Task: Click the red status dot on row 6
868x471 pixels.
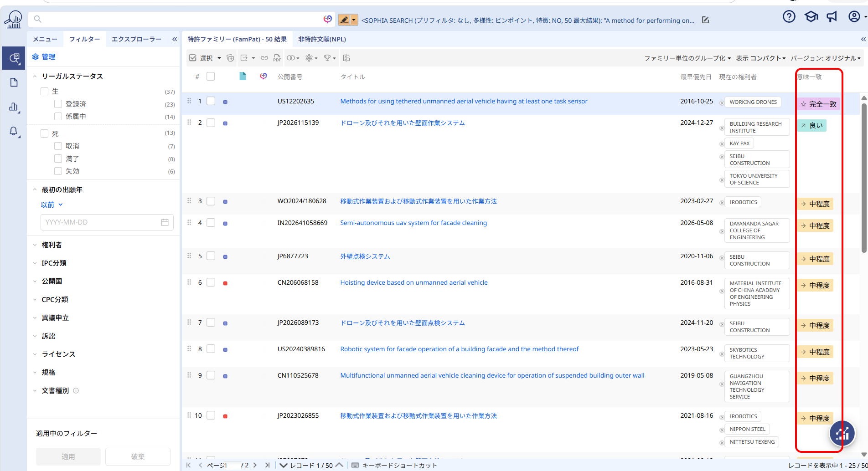Action: 225,283
